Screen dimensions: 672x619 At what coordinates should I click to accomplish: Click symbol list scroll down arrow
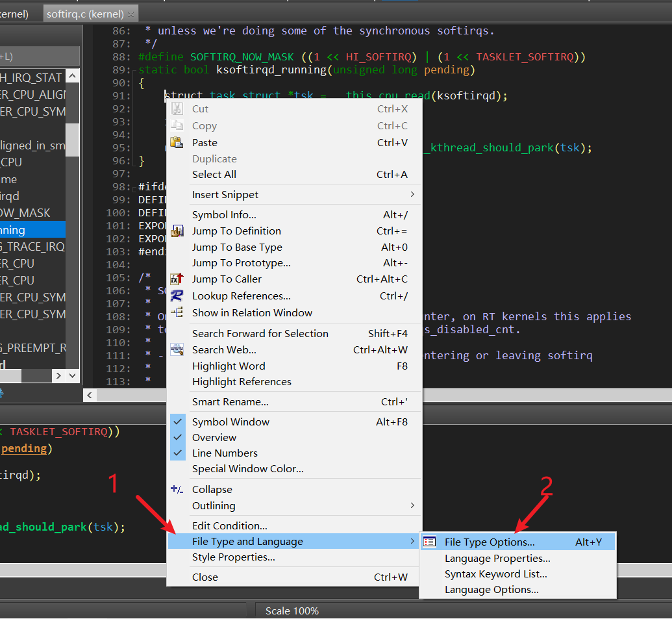[x=73, y=376]
